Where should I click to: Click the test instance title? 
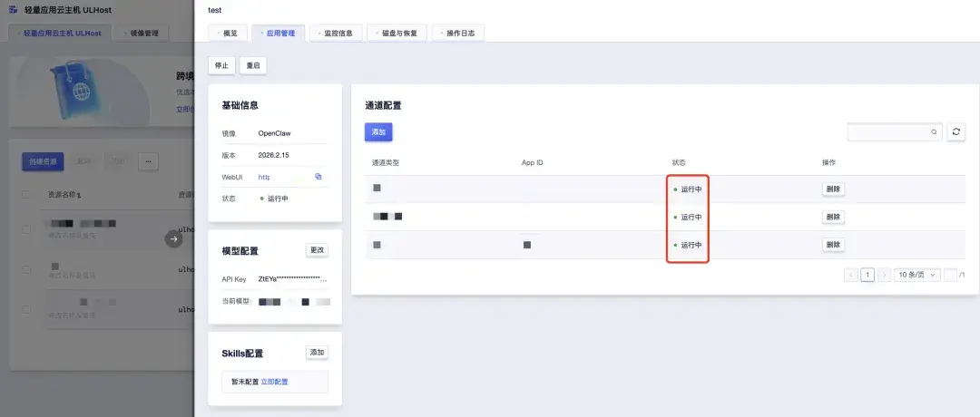(x=215, y=10)
